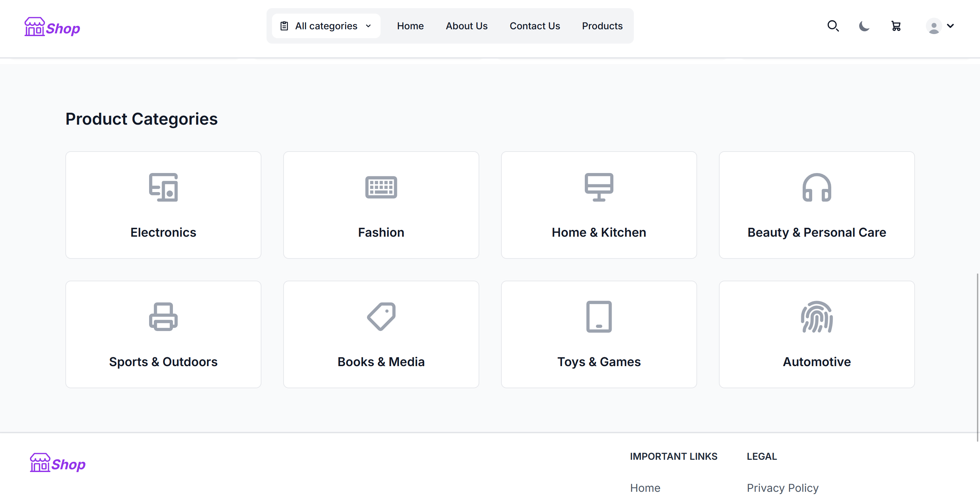Open the Privacy Policy link
Viewport: 980px width, 502px height.
pyautogui.click(x=783, y=488)
